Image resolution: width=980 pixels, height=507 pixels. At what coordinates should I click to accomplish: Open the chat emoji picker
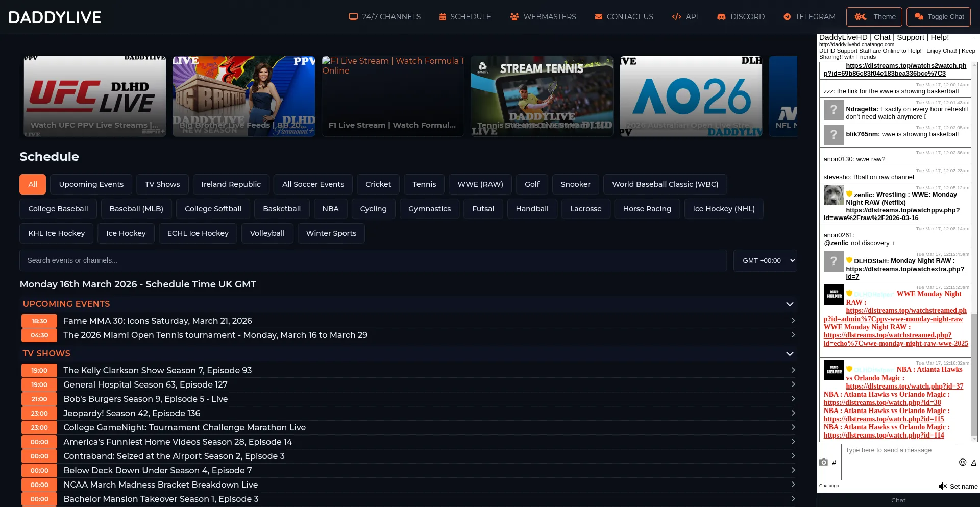(x=963, y=462)
